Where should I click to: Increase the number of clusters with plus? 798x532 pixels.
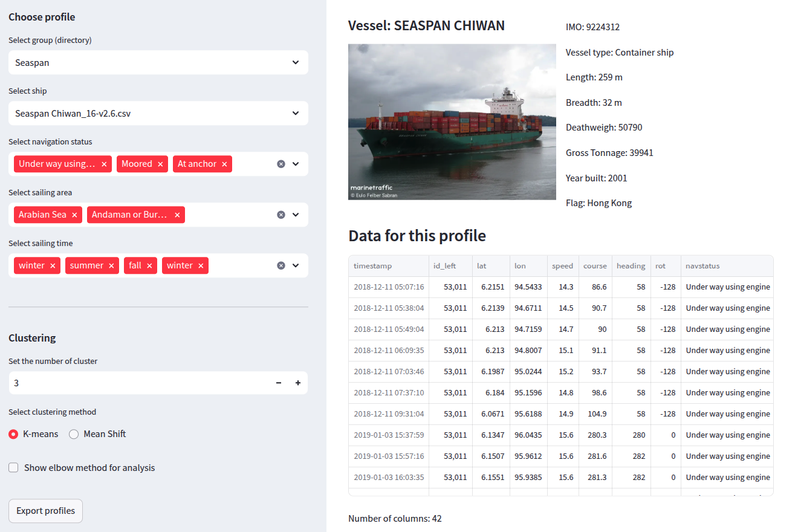tap(298, 383)
